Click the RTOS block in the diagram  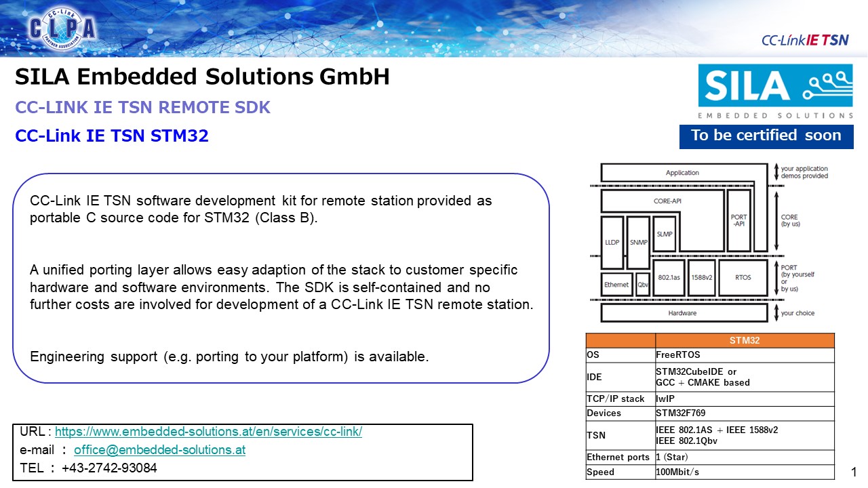(743, 277)
